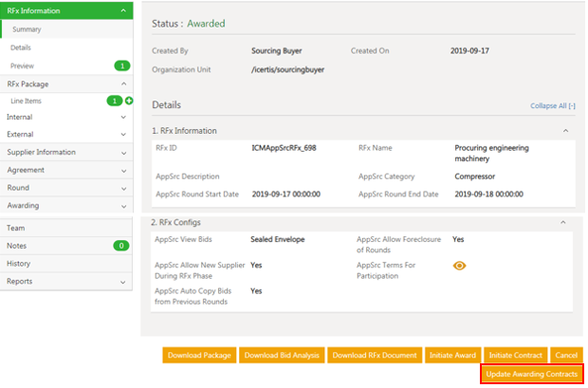
Task: Collapse the RFx Package chevron
Action: 123,84
